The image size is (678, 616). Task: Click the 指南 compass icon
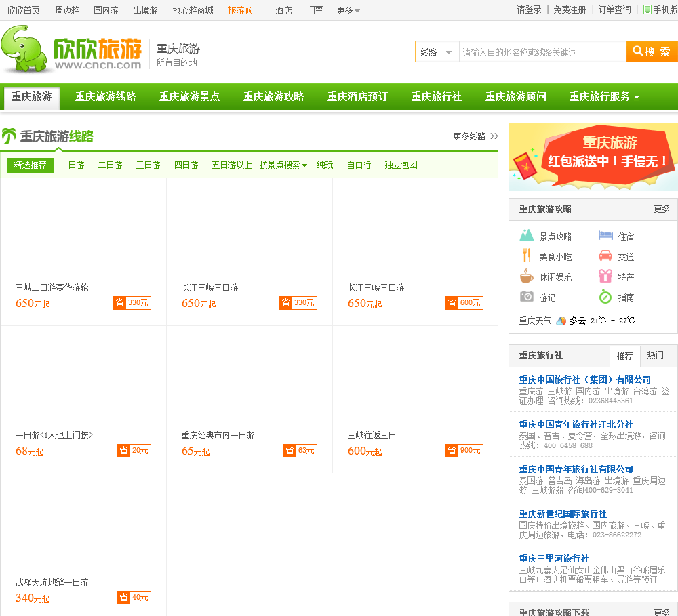pyautogui.click(x=605, y=297)
